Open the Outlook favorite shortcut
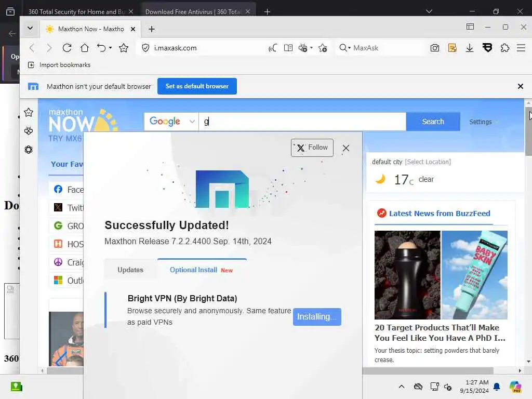 click(x=68, y=281)
